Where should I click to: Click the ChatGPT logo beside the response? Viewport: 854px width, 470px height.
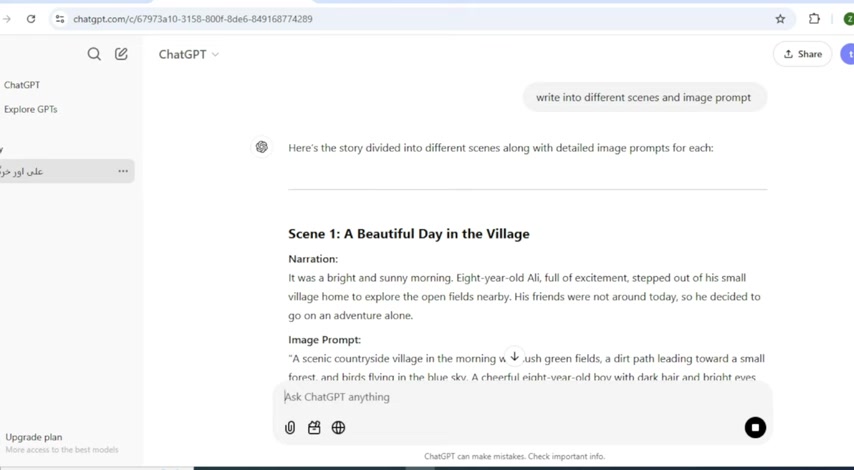tap(262, 147)
